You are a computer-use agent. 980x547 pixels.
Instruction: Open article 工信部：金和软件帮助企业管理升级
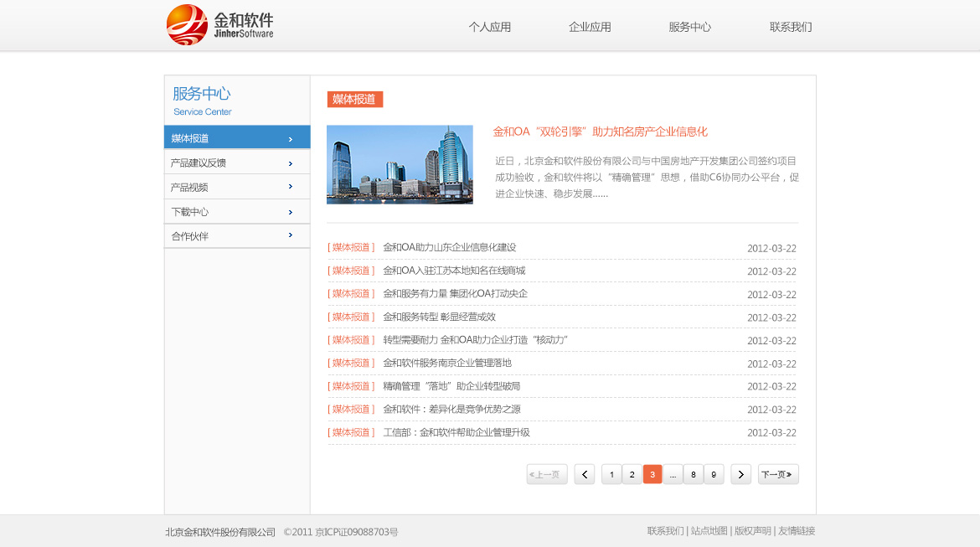(x=456, y=432)
